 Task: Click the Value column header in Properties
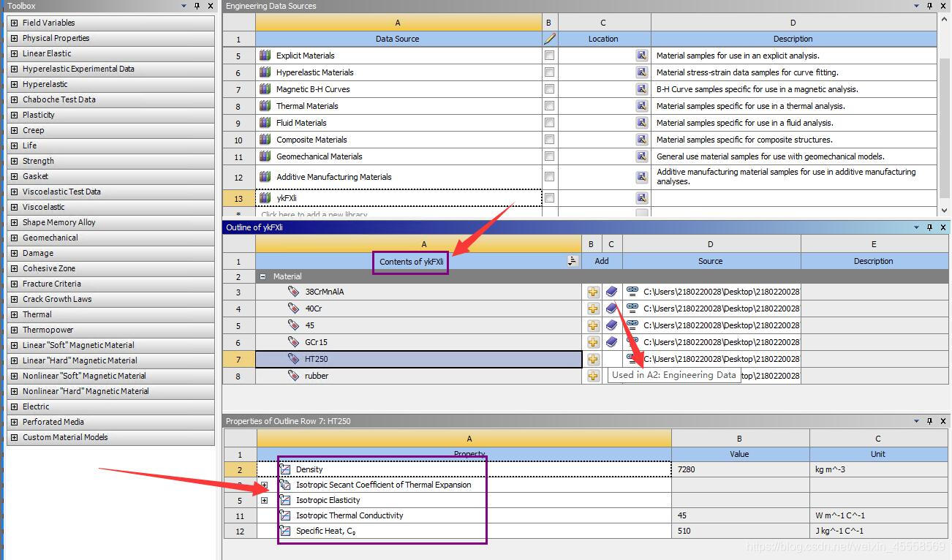[740, 454]
